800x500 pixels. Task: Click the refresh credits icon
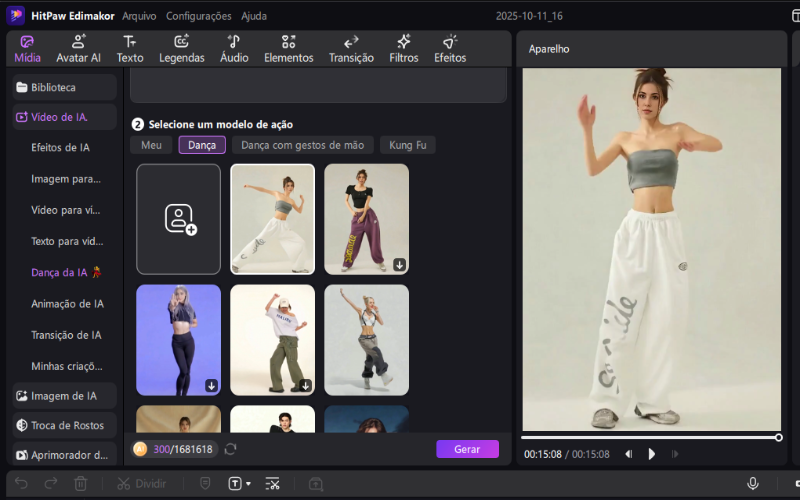coord(231,449)
